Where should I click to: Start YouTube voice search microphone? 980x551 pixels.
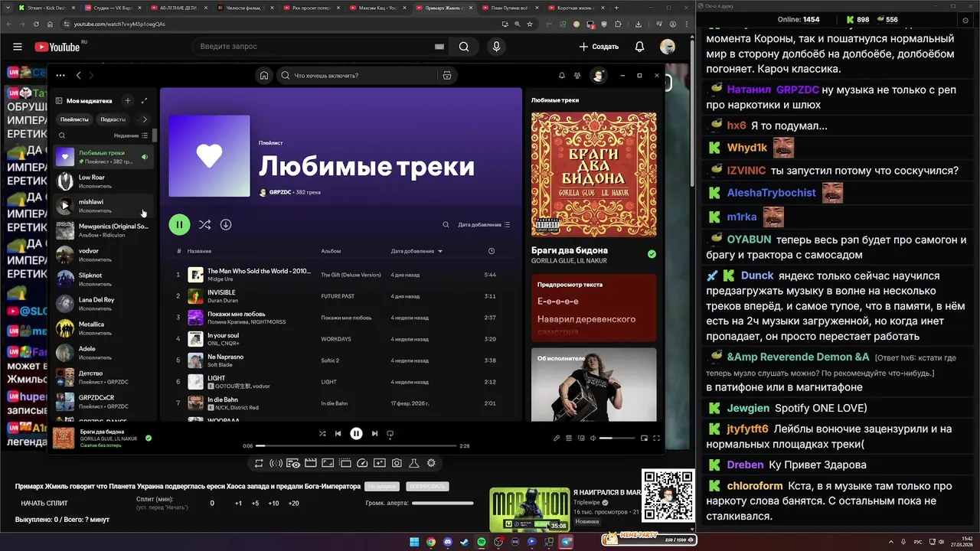pyautogui.click(x=496, y=47)
